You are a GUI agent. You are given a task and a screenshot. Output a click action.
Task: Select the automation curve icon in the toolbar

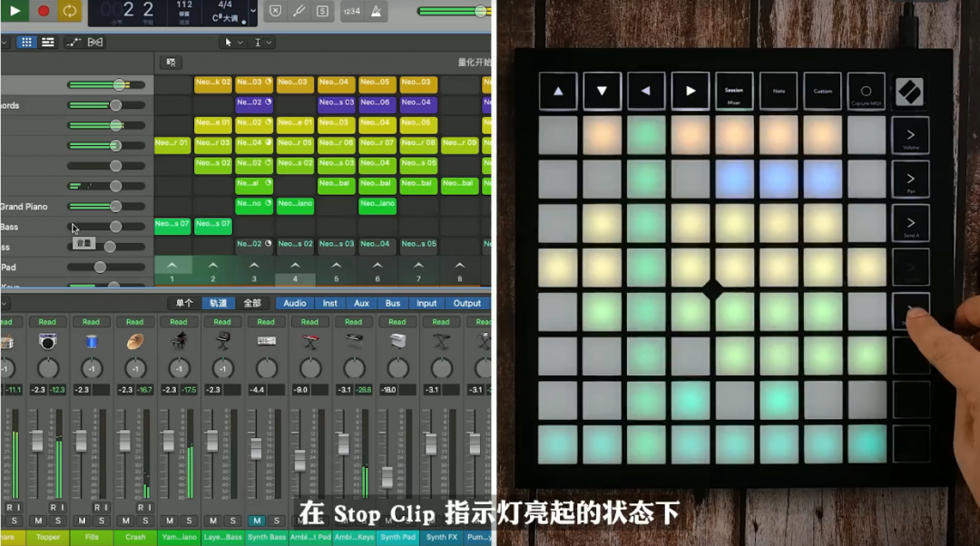coord(73,42)
